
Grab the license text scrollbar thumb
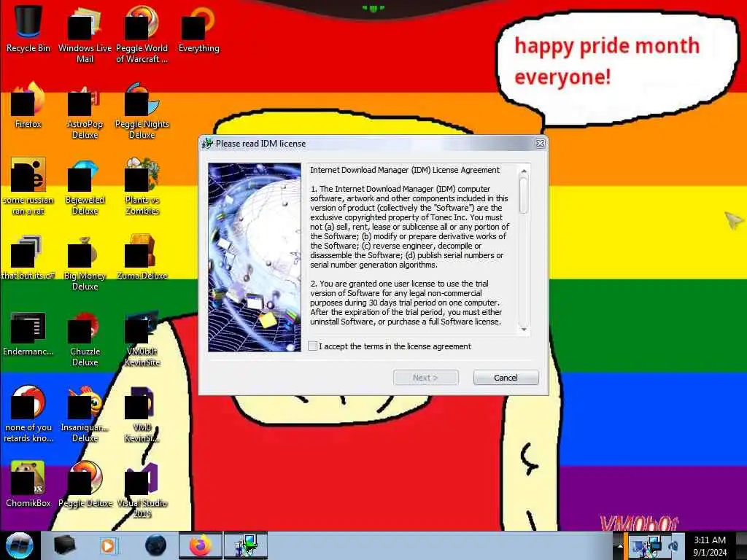coord(524,195)
